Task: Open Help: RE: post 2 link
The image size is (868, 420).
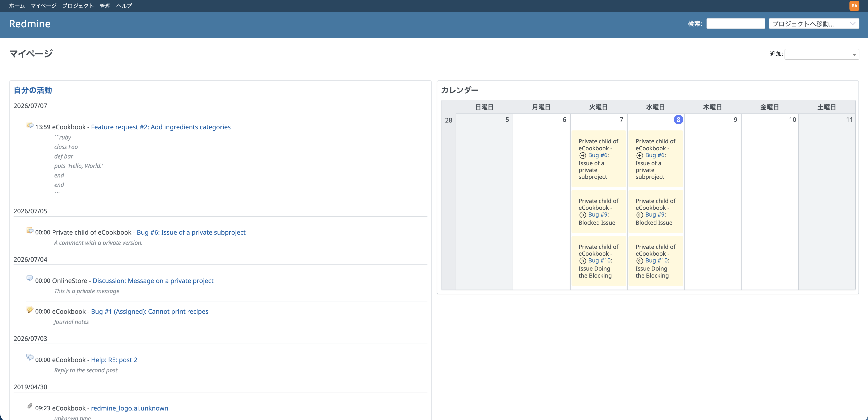Action: coord(114,360)
